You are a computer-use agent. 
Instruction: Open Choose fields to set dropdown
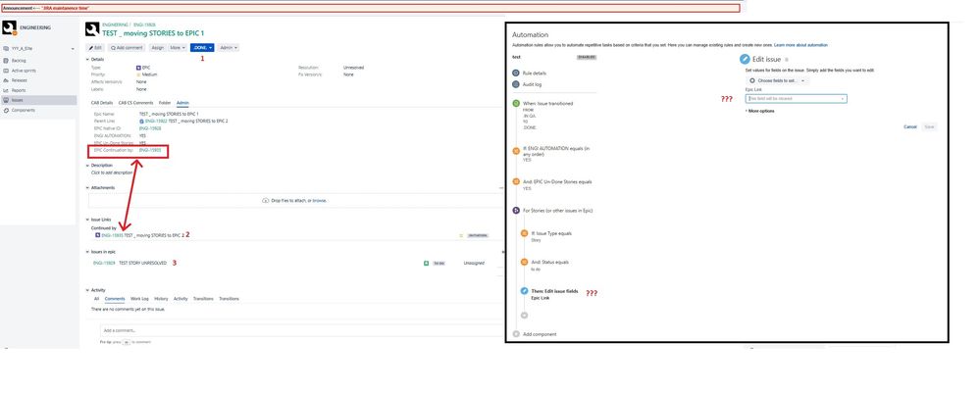778,80
